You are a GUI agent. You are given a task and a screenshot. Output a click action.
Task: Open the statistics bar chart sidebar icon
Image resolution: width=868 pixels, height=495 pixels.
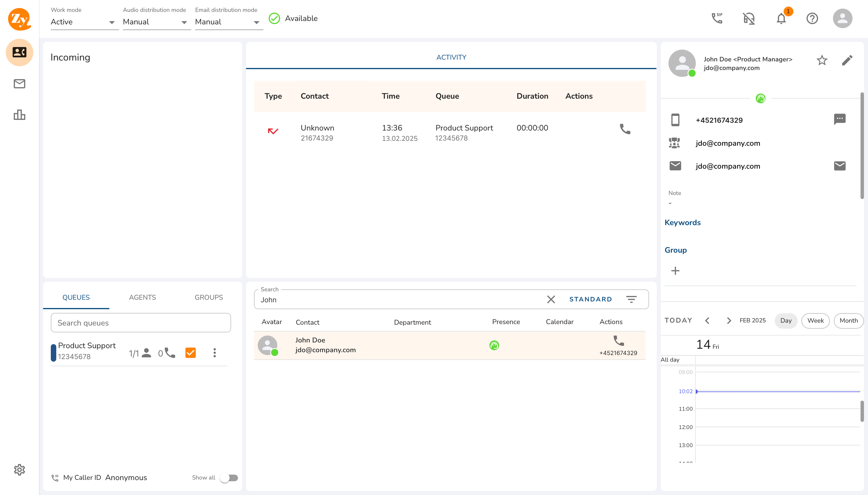tap(20, 115)
